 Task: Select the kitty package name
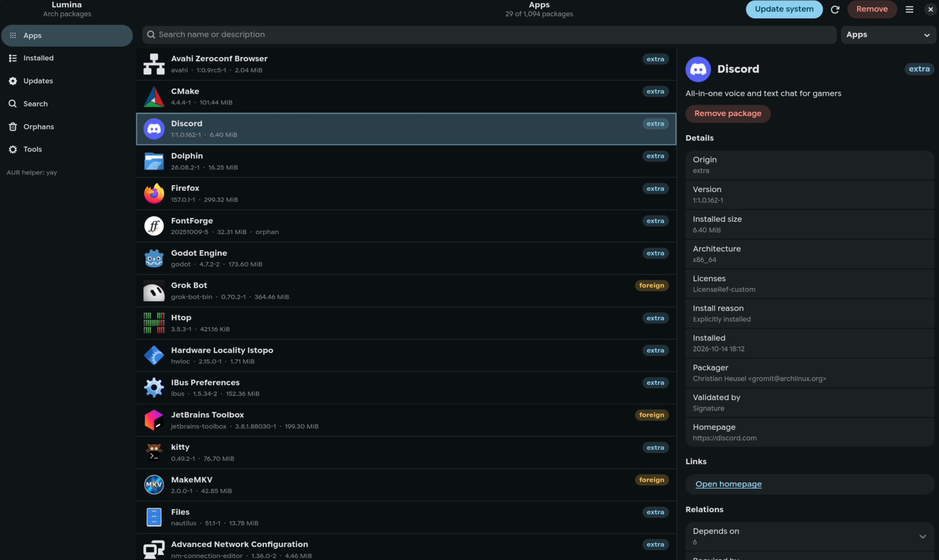tap(180, 447)
